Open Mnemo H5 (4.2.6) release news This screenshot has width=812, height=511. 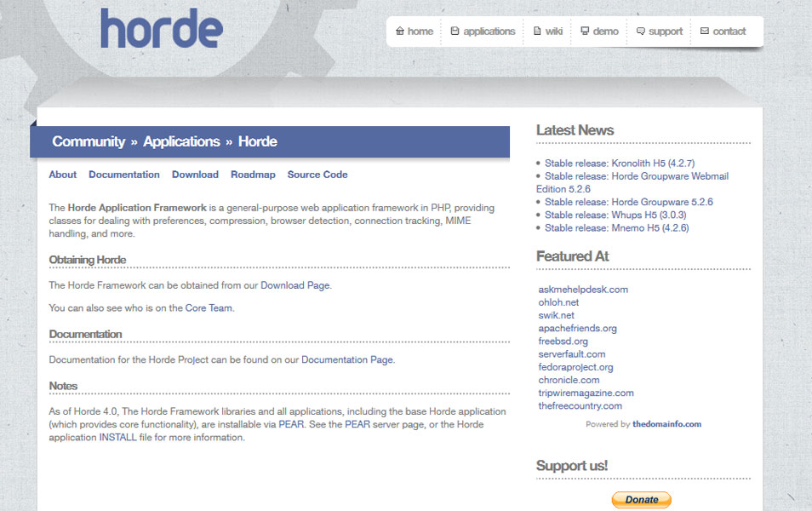pos(617,228)
